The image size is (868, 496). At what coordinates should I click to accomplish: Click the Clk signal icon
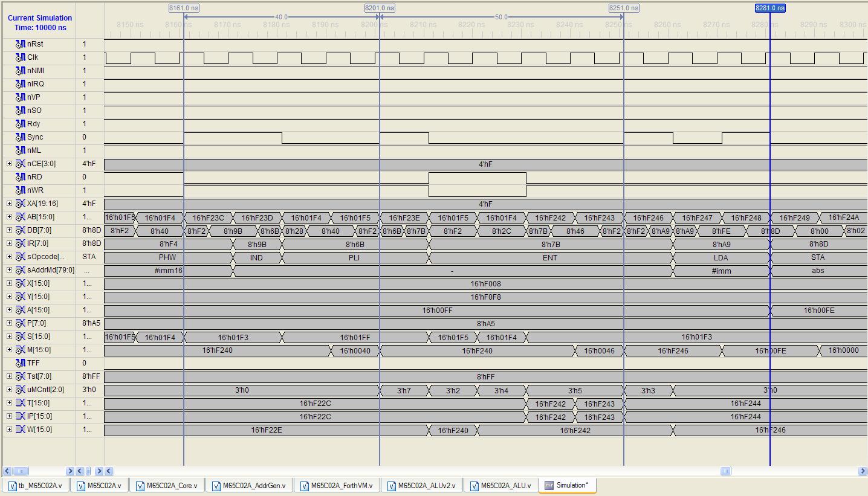[21, 57]
